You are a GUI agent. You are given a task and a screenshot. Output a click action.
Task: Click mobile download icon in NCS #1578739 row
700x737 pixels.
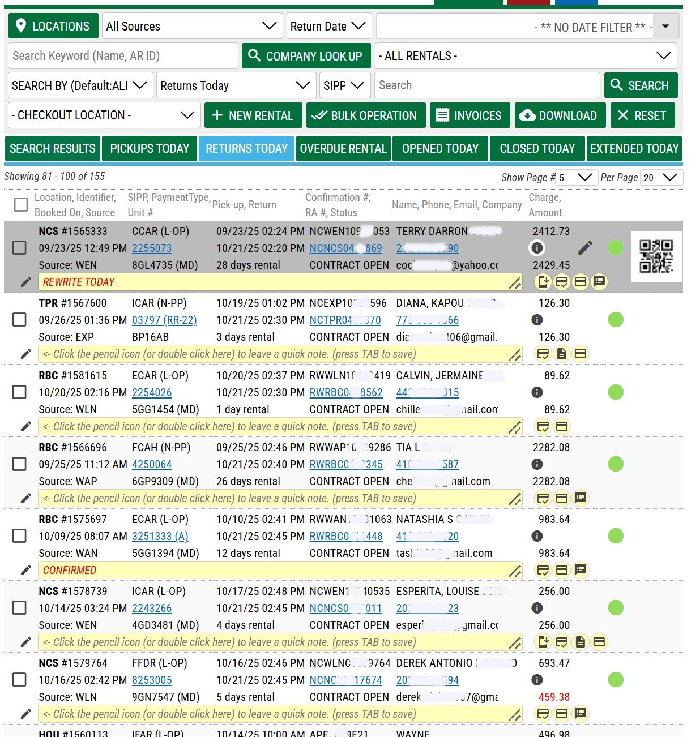click(543, 642)
